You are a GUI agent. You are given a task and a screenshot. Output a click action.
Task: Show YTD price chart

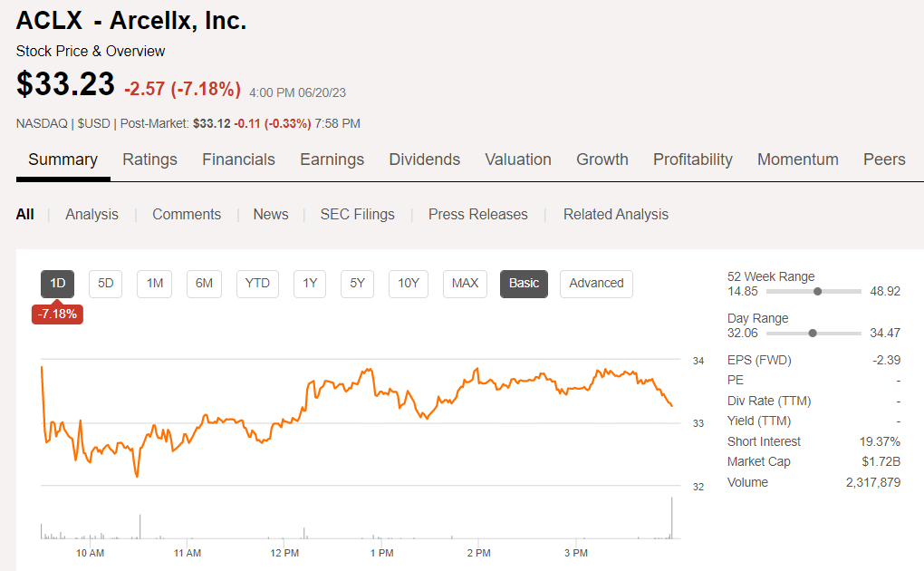pyautogui.click(x=257, y=284)
